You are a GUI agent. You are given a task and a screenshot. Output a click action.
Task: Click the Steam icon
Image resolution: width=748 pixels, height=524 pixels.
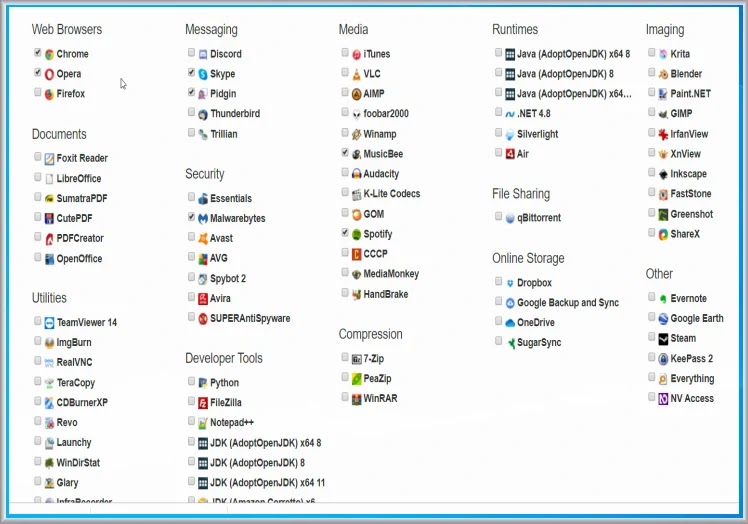tap(663, 339)
